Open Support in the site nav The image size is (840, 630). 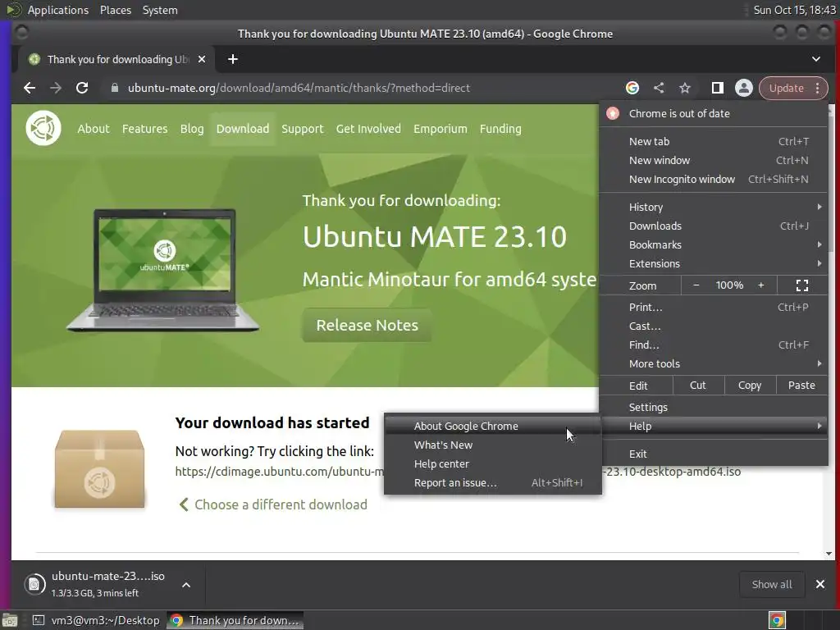pos(303,129)
